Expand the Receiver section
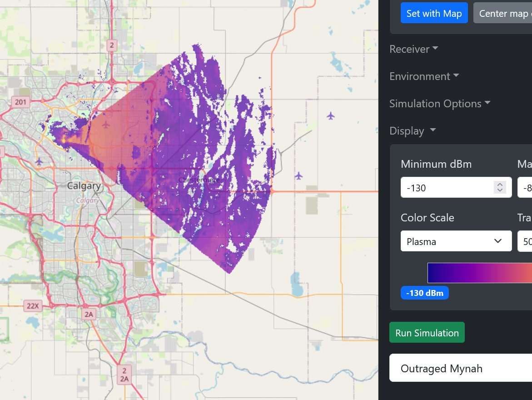Screen dimensions: 532x400 (x=413, y=49)
